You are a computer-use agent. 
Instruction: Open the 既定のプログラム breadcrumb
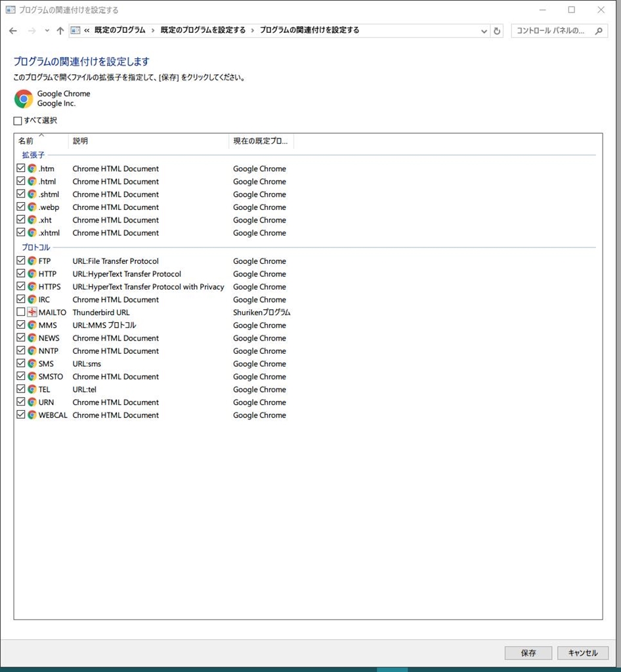(120, 30)
